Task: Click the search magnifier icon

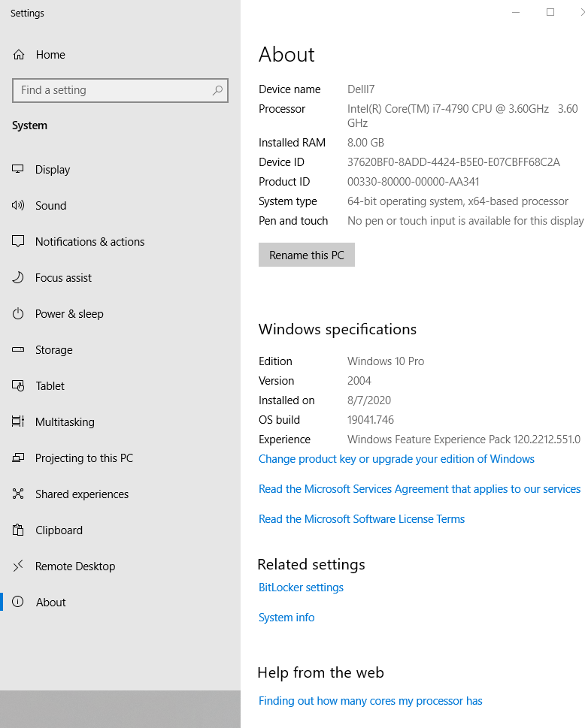Action: [217, 90]
